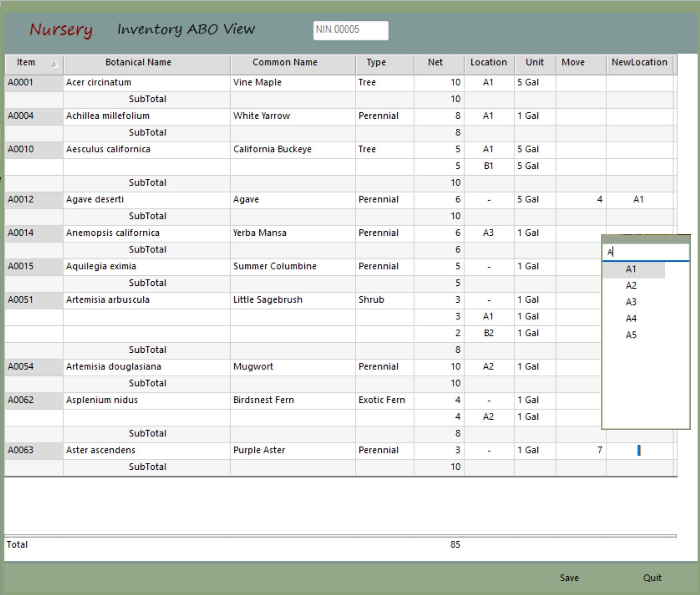Click the location search text box
Screen dimensions: 700x595
[x=646, y=252]
